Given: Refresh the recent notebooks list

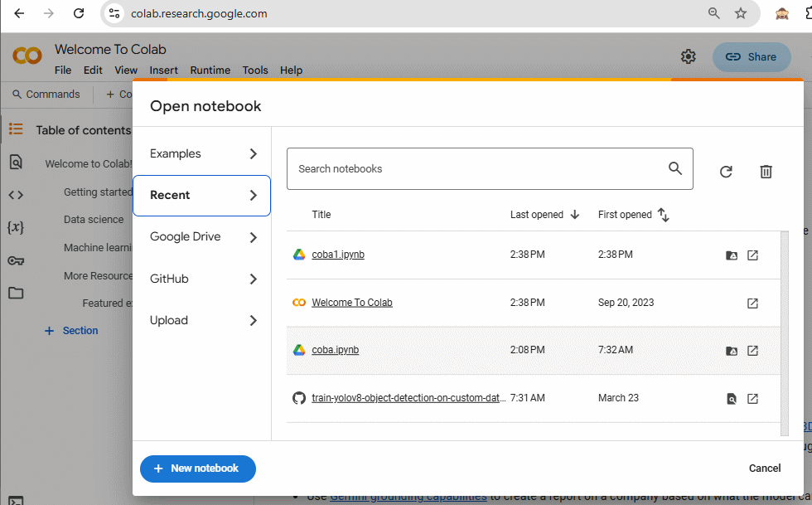Looking at the screenshot, I should pyautogui.click(x=726, y=172).
